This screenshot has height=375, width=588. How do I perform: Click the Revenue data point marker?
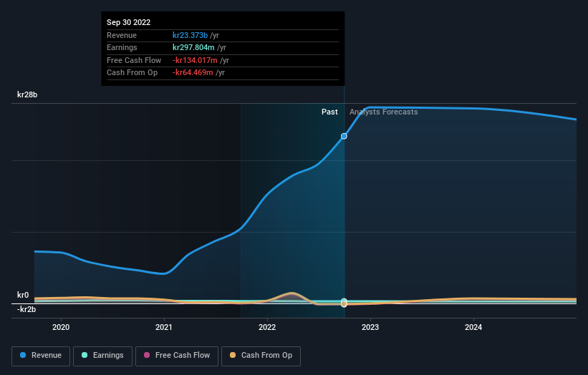tap(344, 136)
